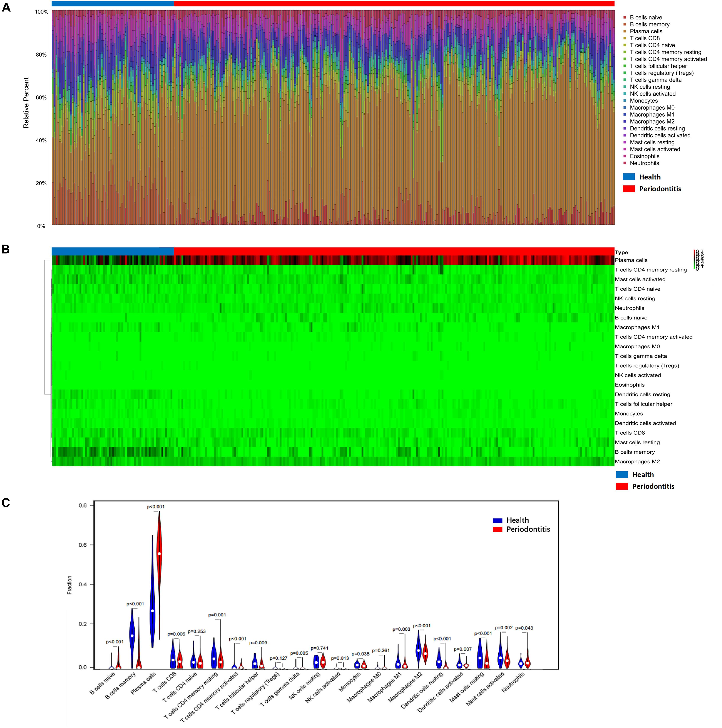Click the '0.4' tick label in panel C
The width and height of the screenshot is (722, 728).
[83, 585]
